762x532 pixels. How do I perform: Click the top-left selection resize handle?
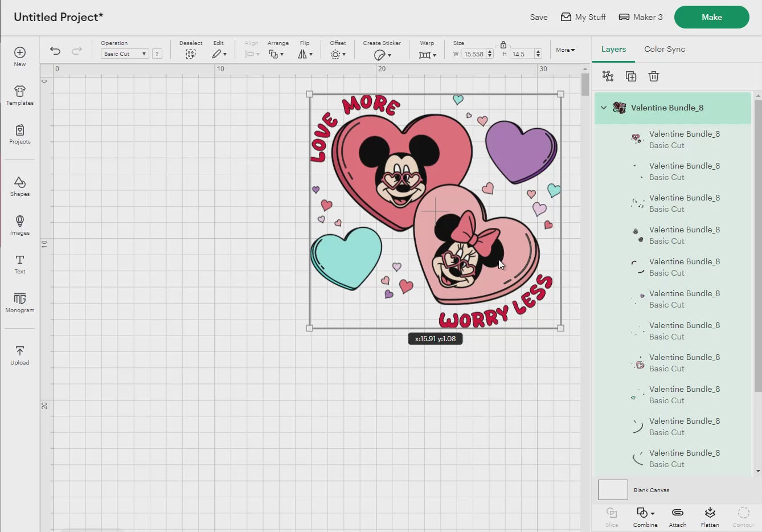pos(310,94)
